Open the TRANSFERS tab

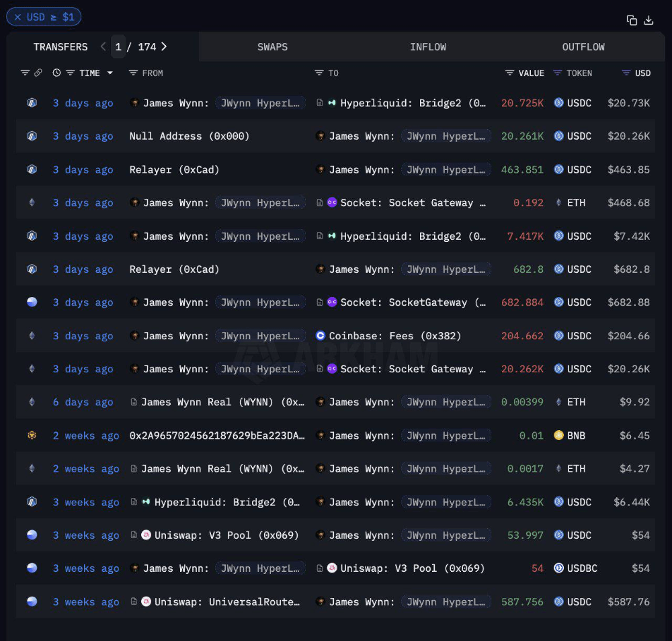click(60, 47)
